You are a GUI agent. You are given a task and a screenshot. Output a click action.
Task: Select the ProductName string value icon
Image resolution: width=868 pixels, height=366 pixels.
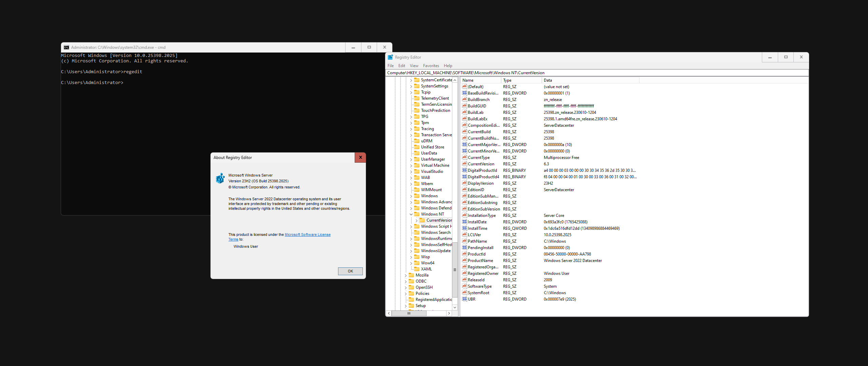click(x=465, y=261)
